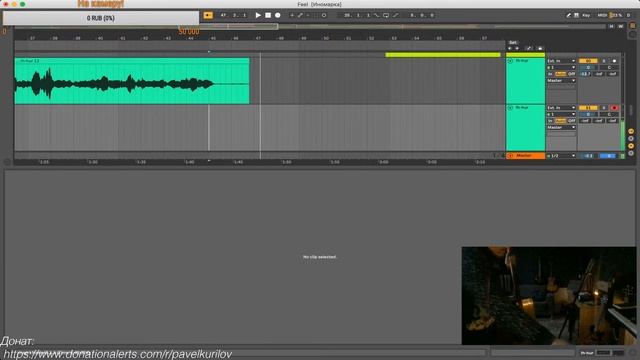Disarm the second track record button
Viewport: 640px width, 360px height.
[614, 108]
